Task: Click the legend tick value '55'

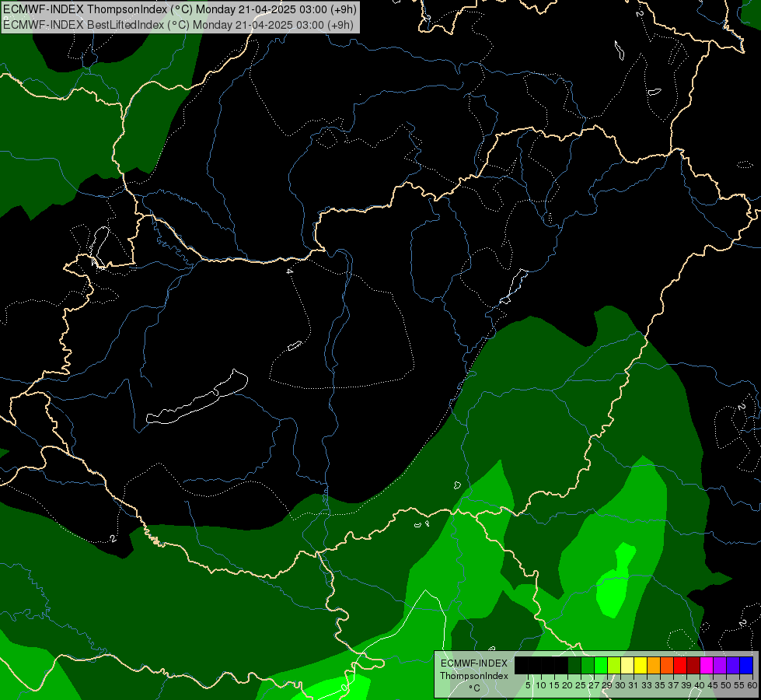Action: coord(739,685)
